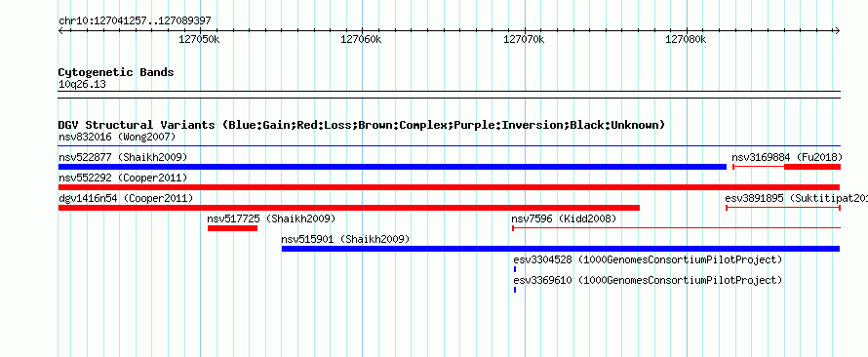868x357 pixels.
Task: Click the nsv515901 (Shaikh2009) label
Action: 345,239
